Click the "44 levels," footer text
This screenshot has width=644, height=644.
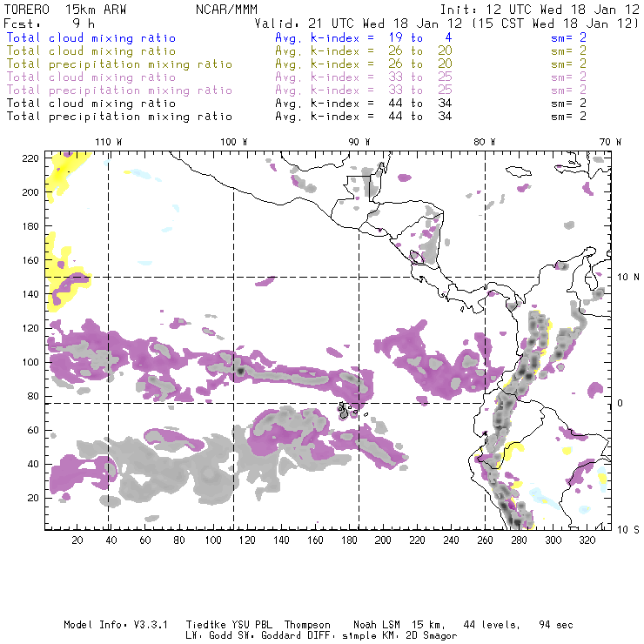click(x=492, y=625)
